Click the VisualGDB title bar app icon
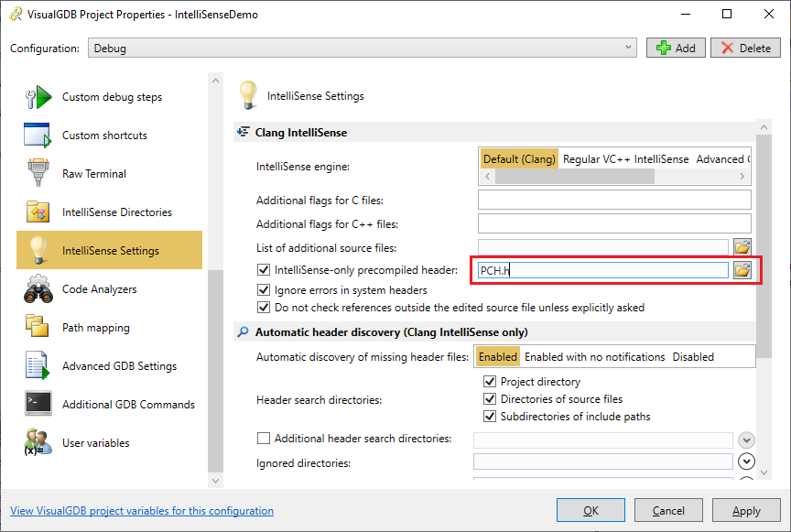Image resolution: width=791 pixels, height=532 pixels. [16, 14]
